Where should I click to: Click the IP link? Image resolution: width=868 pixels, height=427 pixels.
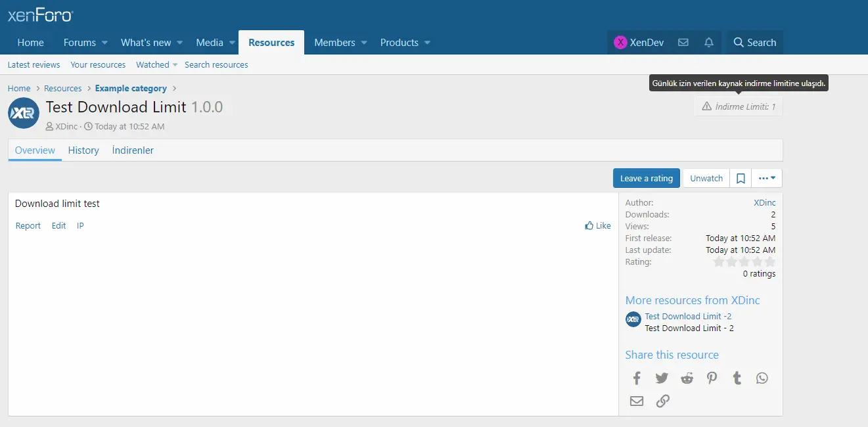[80, 225]
